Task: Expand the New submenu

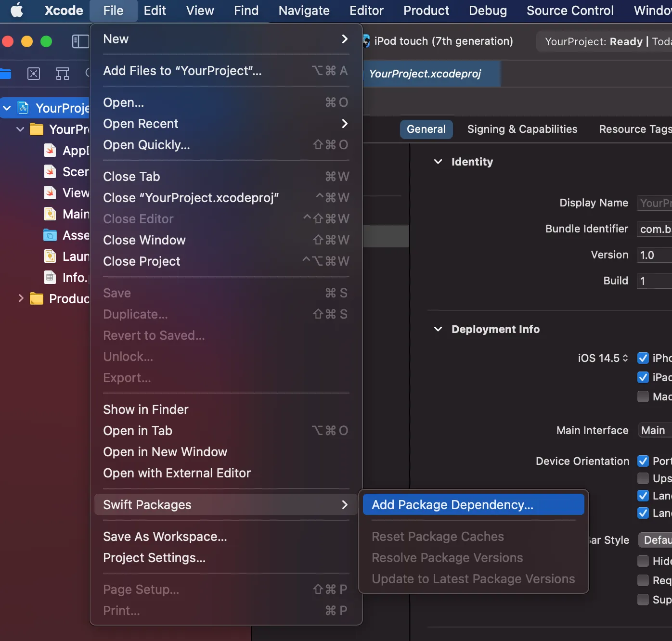Action: (226, 39)
